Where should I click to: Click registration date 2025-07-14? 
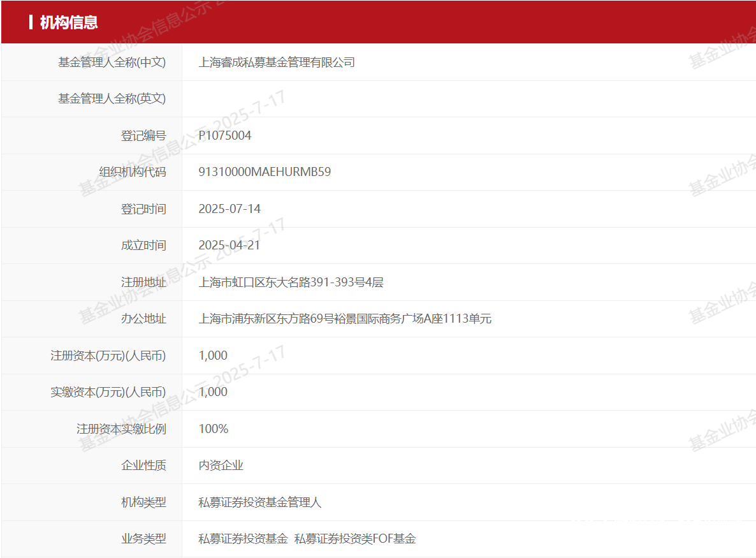click(x=229, y=209)
